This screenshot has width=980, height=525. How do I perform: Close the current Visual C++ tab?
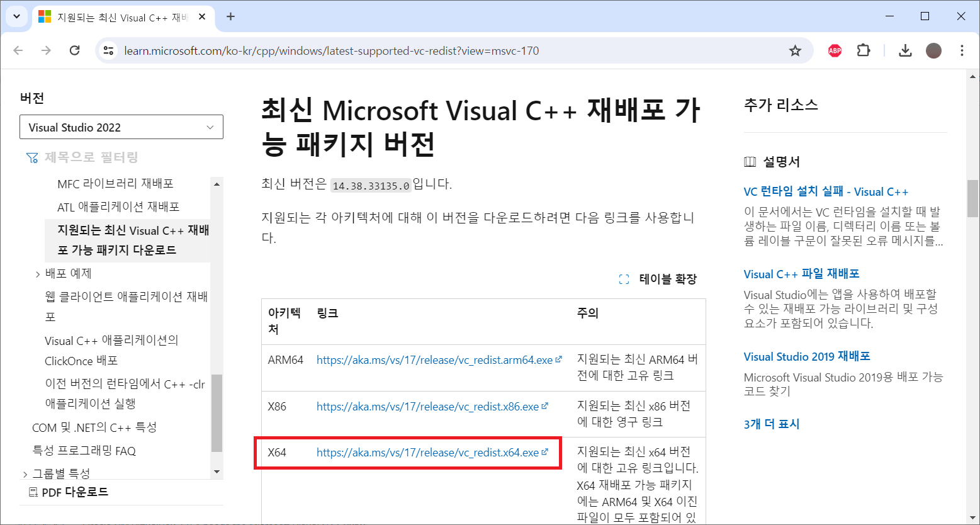click(202, 17)
